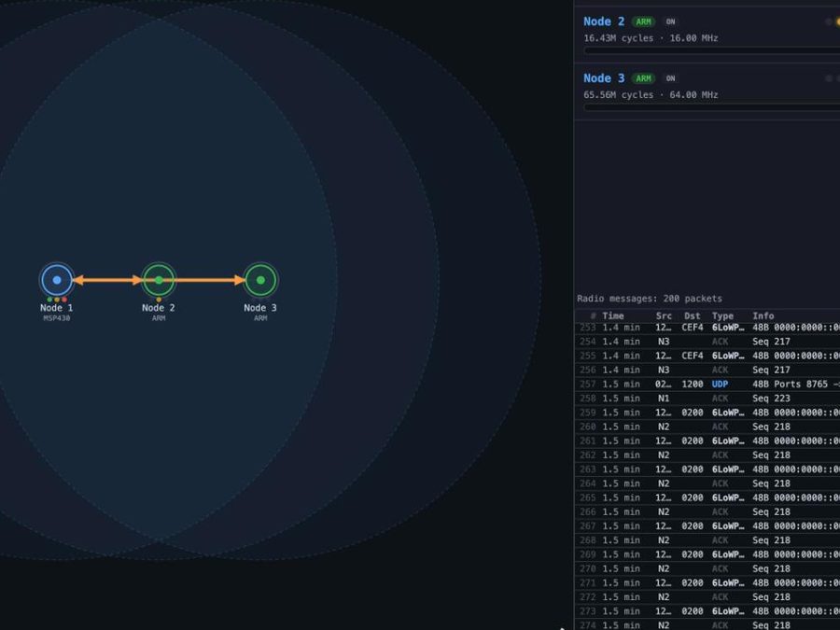Sort packets by the # column header
The image size is (840, 630).
click(x=593, y=315)
